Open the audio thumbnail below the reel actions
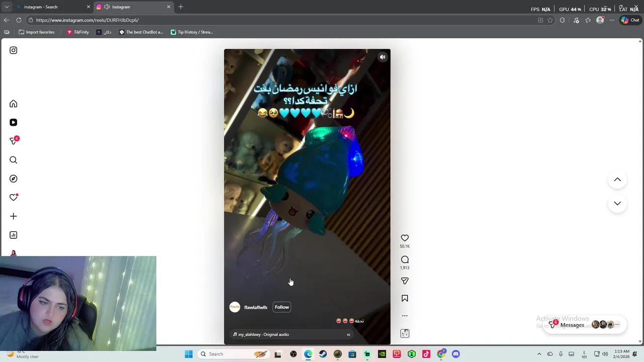The image size is (644, 362). coord(405,333)
